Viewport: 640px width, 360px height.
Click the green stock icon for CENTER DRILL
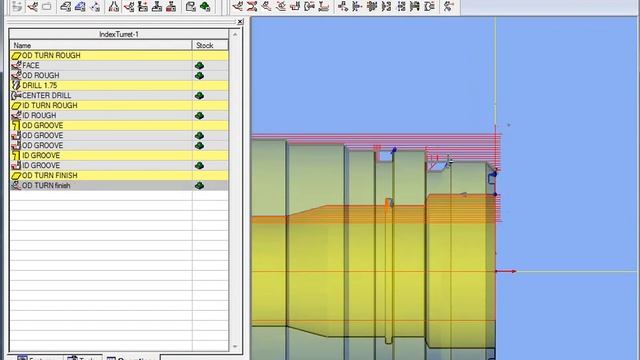(x=199, y=96)
